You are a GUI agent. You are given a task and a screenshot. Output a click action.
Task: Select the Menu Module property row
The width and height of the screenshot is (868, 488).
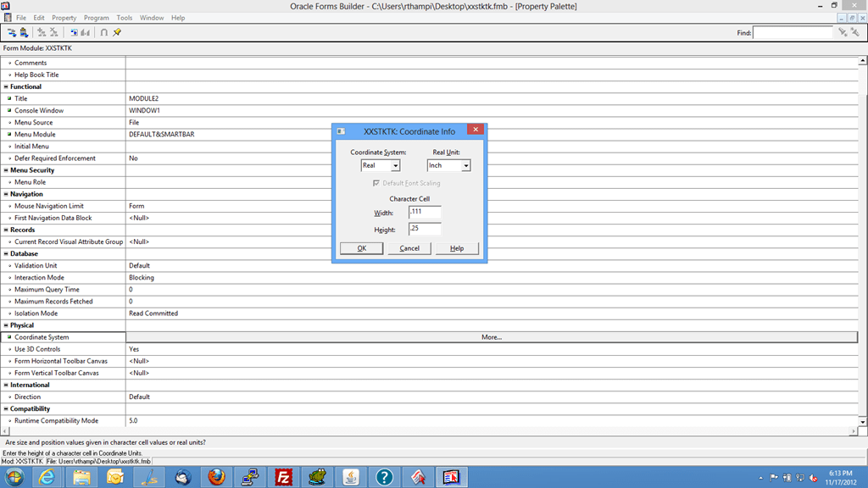point(430,135)
